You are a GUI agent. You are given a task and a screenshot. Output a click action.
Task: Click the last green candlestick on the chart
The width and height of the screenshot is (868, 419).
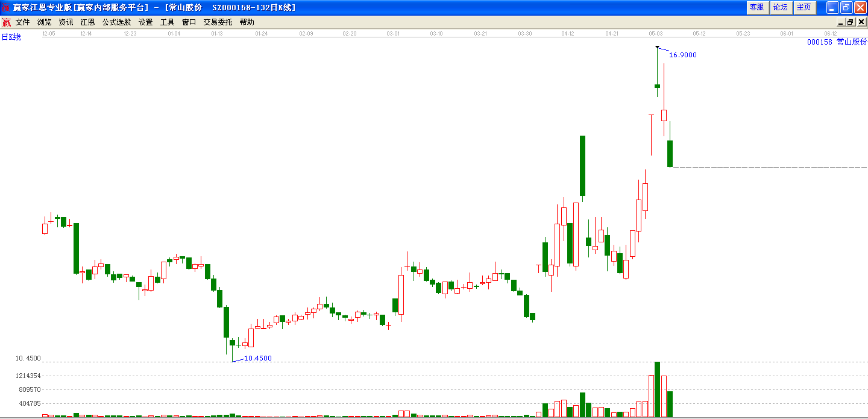[x=670, y=154]
